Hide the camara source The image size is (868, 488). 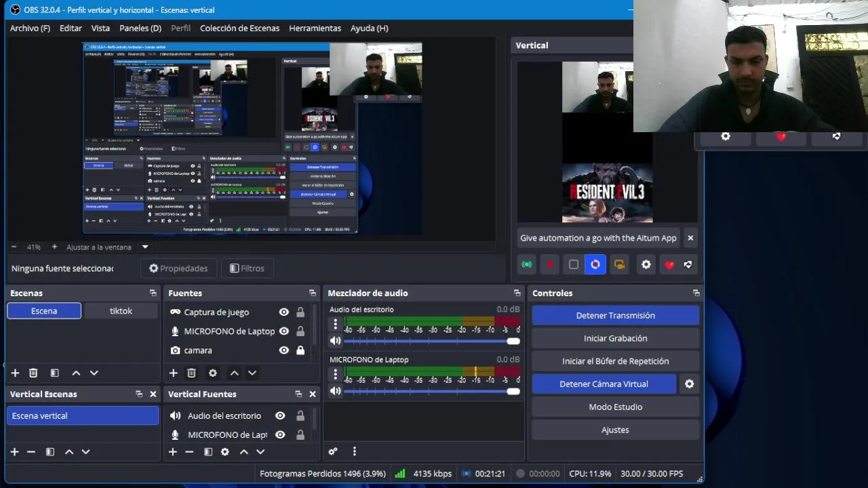[284, 350]
